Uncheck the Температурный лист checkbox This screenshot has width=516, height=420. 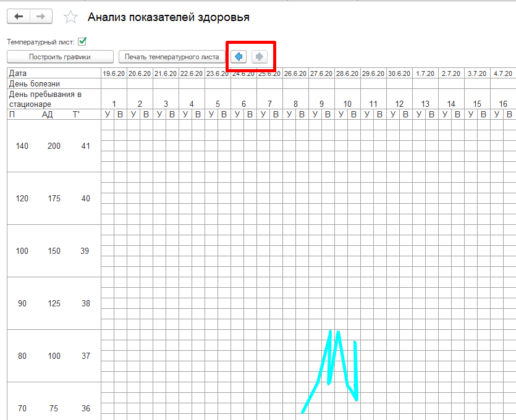[82, 41]
